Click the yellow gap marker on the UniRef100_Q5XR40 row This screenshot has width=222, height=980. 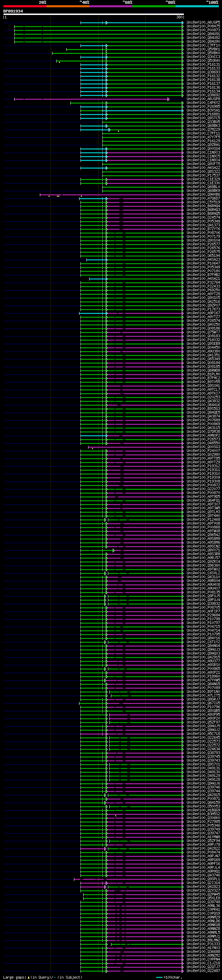point(59,62)
